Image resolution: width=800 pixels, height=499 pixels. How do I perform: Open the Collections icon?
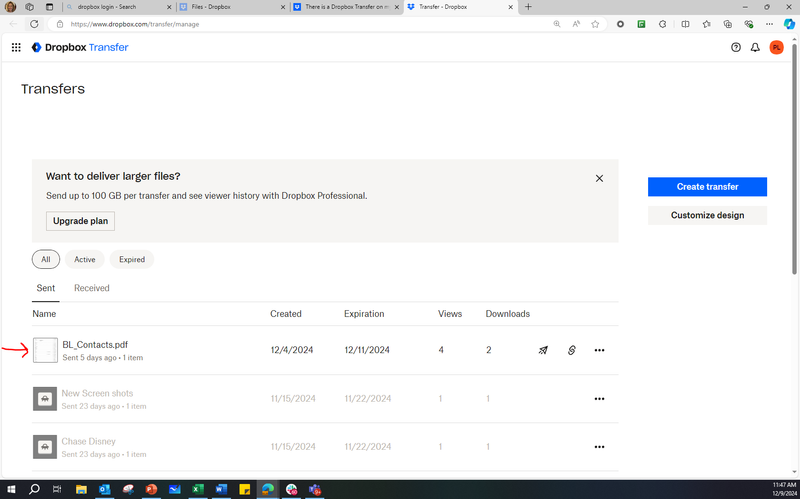pyautogui.click(x=728, y=24)
